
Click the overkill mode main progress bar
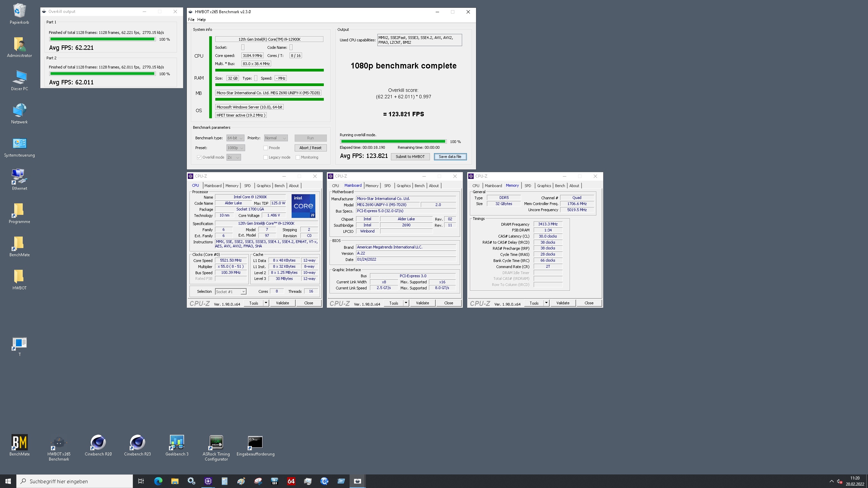(x=393, y=142)
